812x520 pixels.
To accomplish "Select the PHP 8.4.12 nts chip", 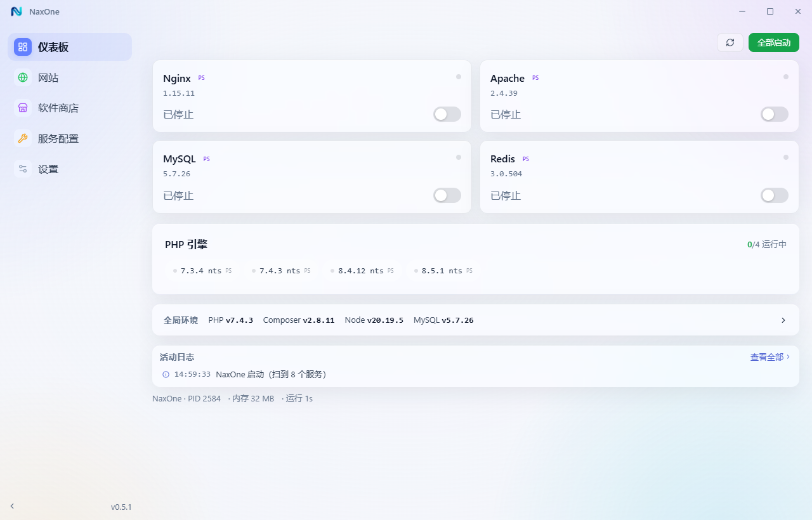I will tap(362, 271).
